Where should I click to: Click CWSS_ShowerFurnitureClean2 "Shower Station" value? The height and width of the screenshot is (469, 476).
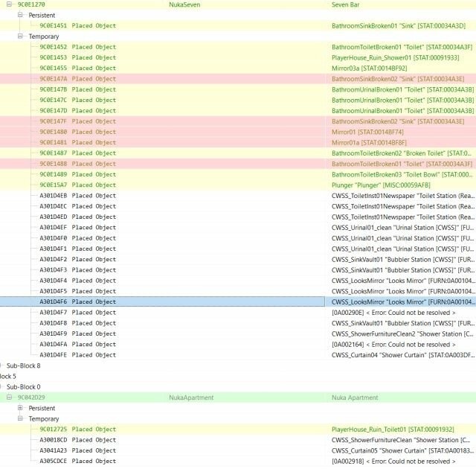[402, 334]
